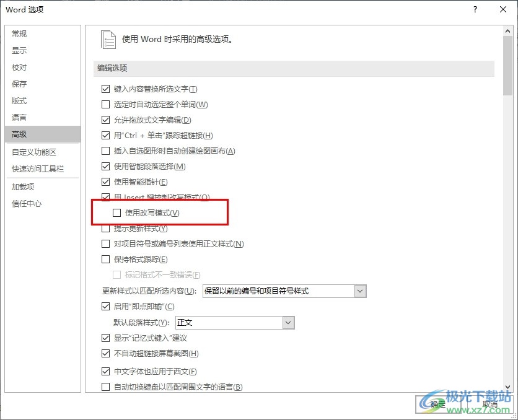Select the 校对 category
Image resolution: width=518 pixels, height=420 pixels.
click(x=43, y=68)
